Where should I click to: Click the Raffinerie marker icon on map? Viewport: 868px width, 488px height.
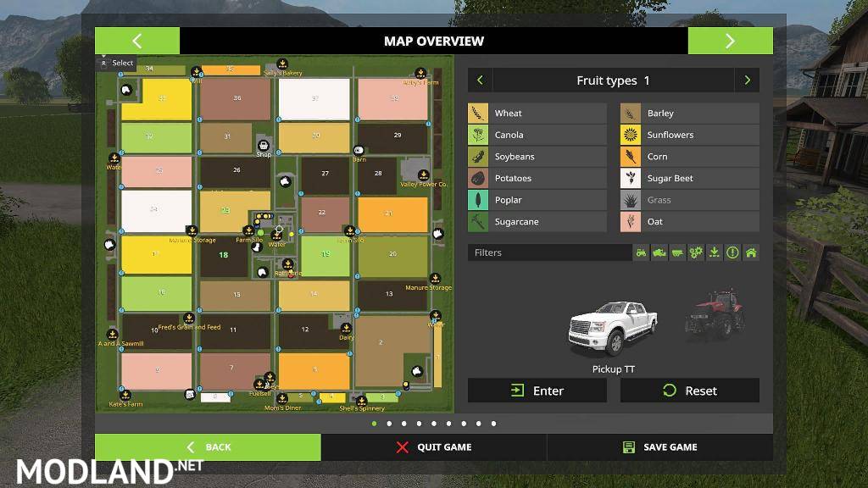click(x=287, y=264)
